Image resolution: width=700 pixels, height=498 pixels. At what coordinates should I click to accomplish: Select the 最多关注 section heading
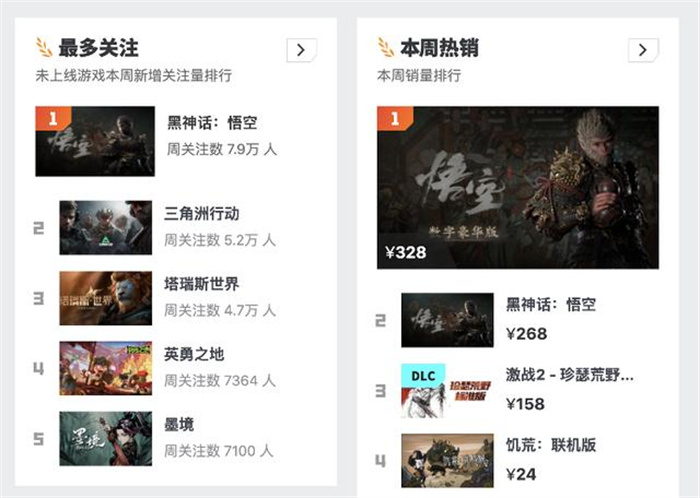click(98, 48)
